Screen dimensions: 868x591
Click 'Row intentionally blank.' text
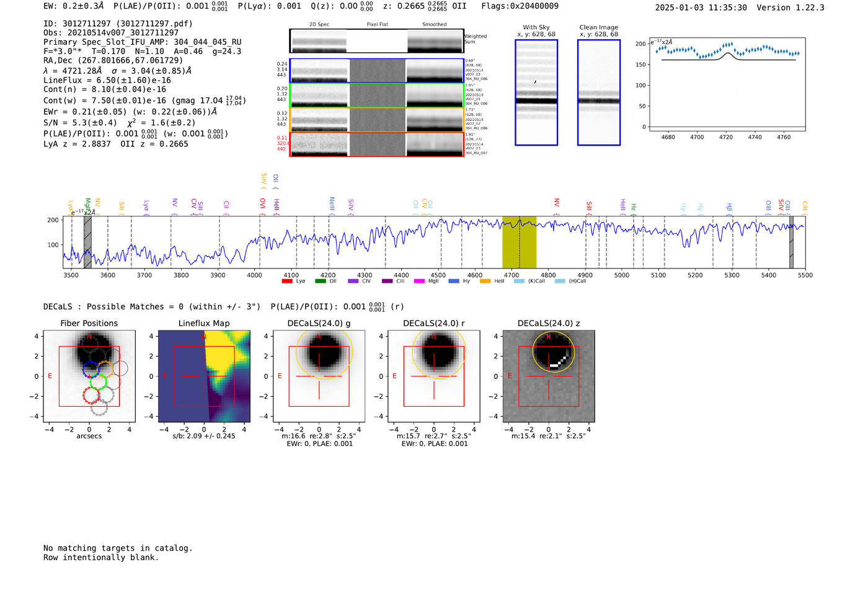point(101,558)
